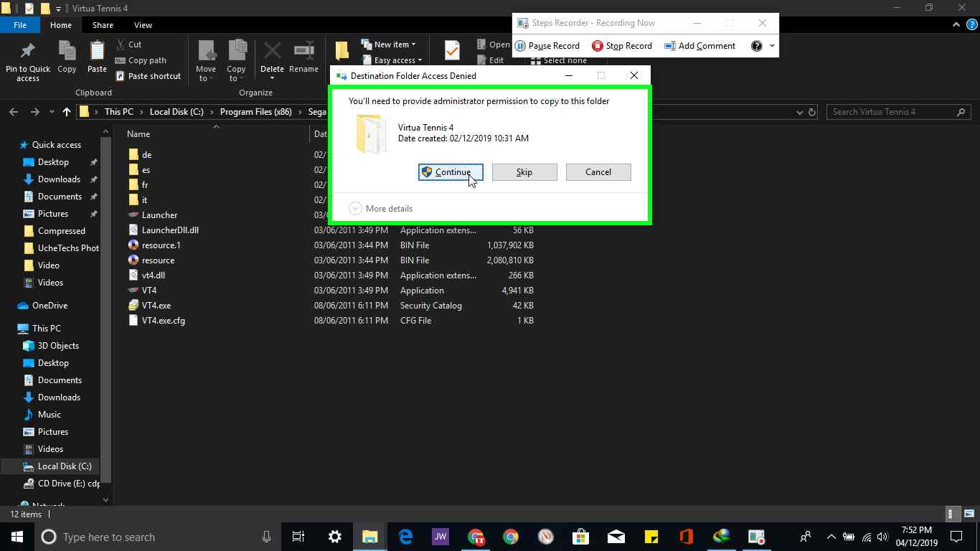Open Downloads under Quick access
The height and width of the screenshot is (551, 980).
59,179
